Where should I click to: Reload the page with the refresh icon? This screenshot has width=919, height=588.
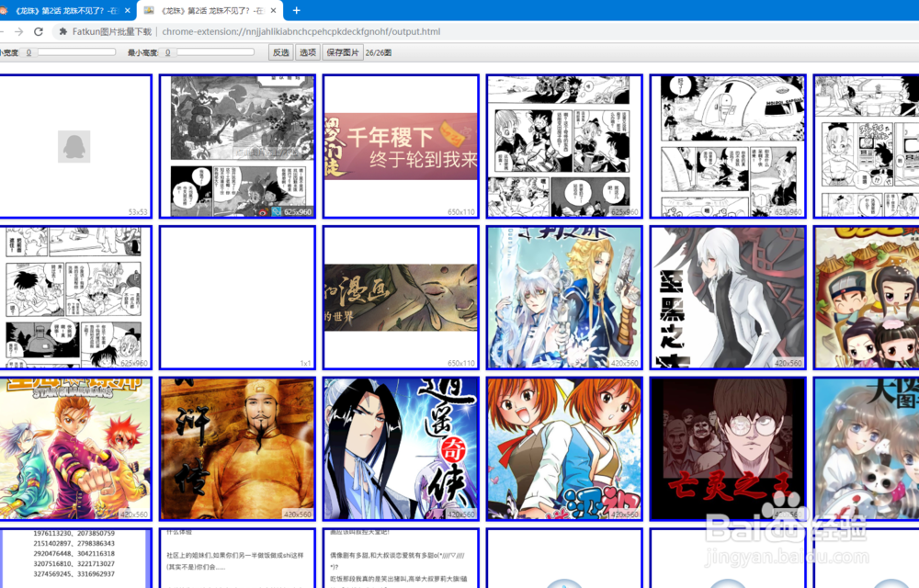coord(39,31)
